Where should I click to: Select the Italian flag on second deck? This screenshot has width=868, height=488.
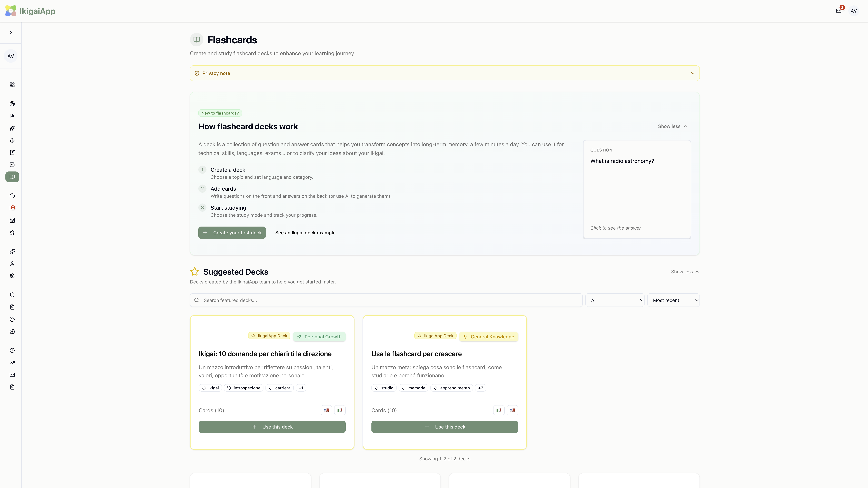(499, 410)
